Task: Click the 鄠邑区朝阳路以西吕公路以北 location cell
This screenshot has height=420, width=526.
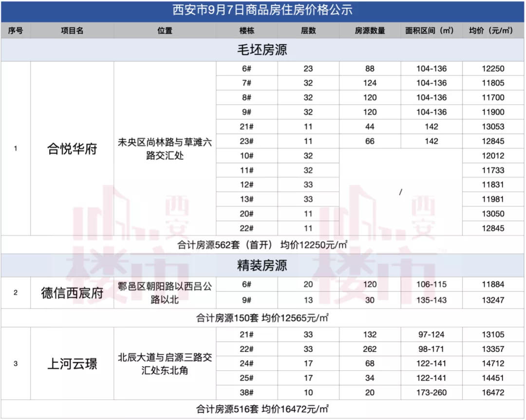Action: 165,292
